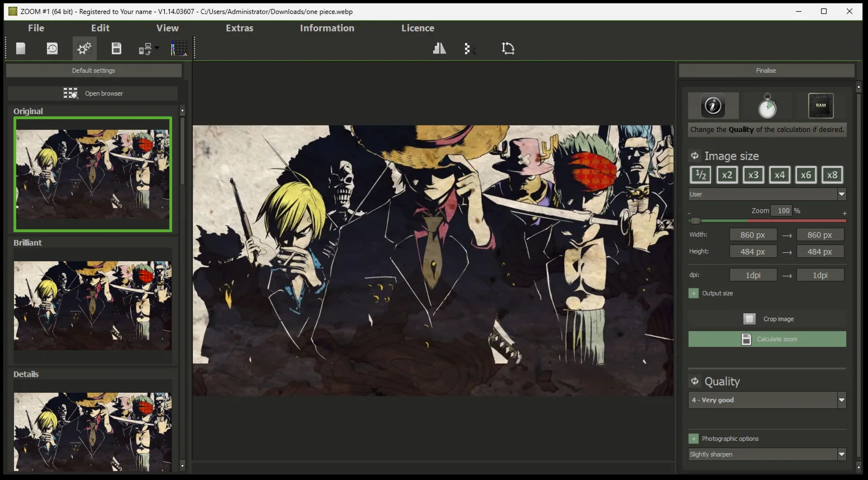Click the new blank document icon

click(x=21, y=49)
